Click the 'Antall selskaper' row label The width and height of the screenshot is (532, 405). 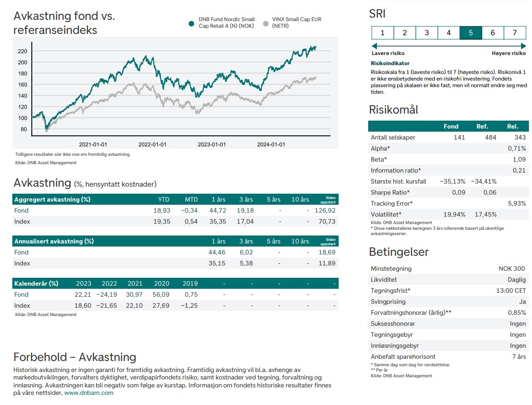[x=393, y=137]
